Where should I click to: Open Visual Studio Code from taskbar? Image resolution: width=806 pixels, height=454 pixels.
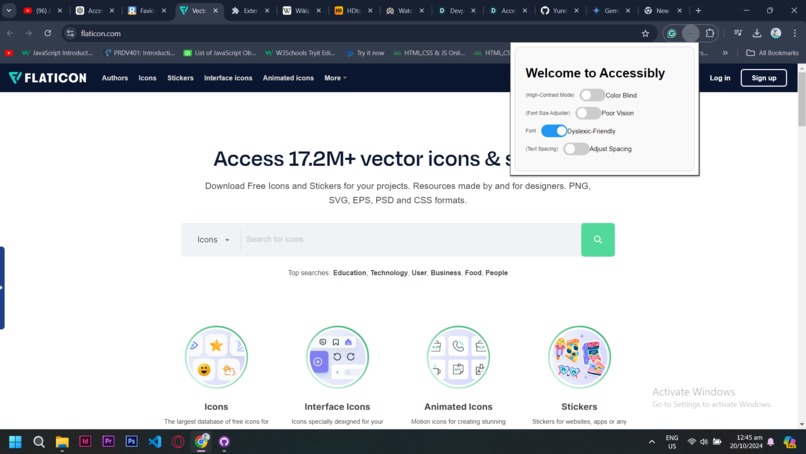[155, 442]
